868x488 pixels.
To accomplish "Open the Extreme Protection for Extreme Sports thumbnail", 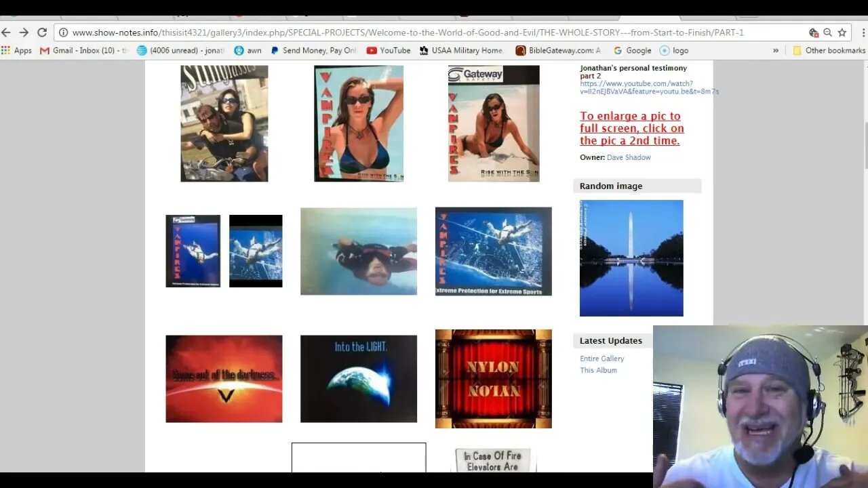I will pos(494,251).
